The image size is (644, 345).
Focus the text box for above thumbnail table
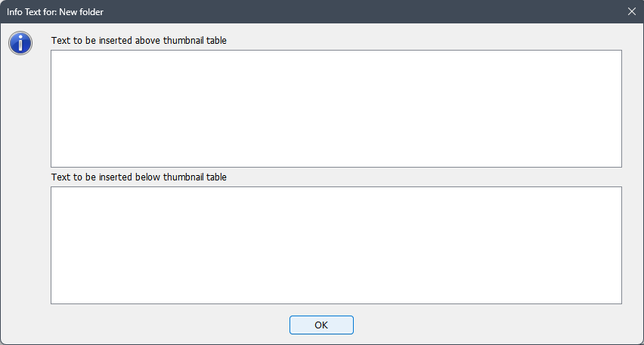[336, 109]
